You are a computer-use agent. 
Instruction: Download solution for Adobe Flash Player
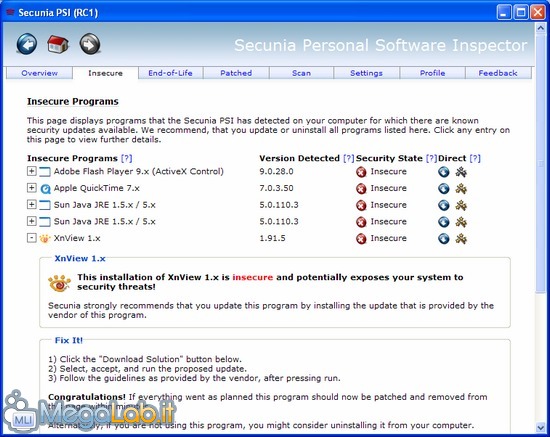pos(444,172)
